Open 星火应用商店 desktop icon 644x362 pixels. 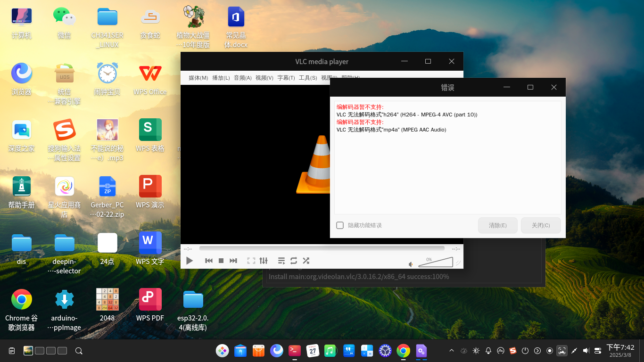65,197
